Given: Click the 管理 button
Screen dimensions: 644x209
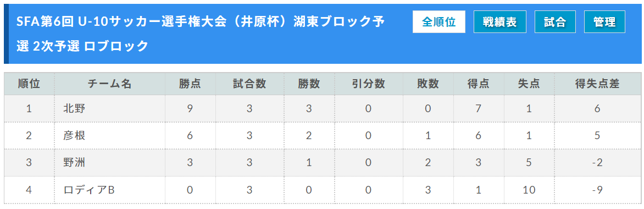Looking at the screenshot, I should click(x=604, y=22).
